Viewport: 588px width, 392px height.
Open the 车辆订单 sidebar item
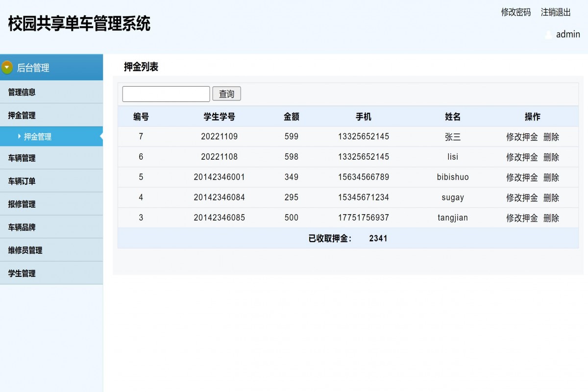[x=22, y=180]
